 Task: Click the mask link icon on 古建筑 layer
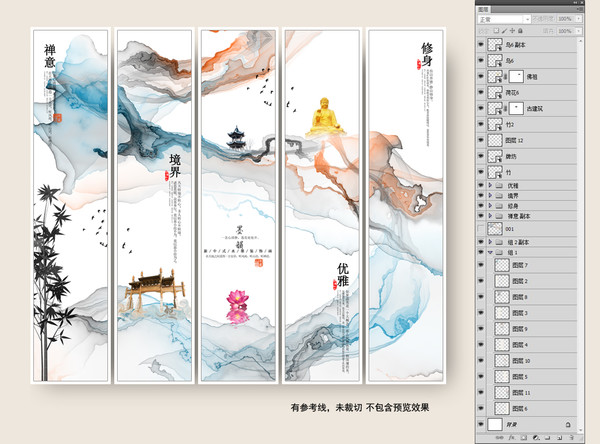coord(505,109)
